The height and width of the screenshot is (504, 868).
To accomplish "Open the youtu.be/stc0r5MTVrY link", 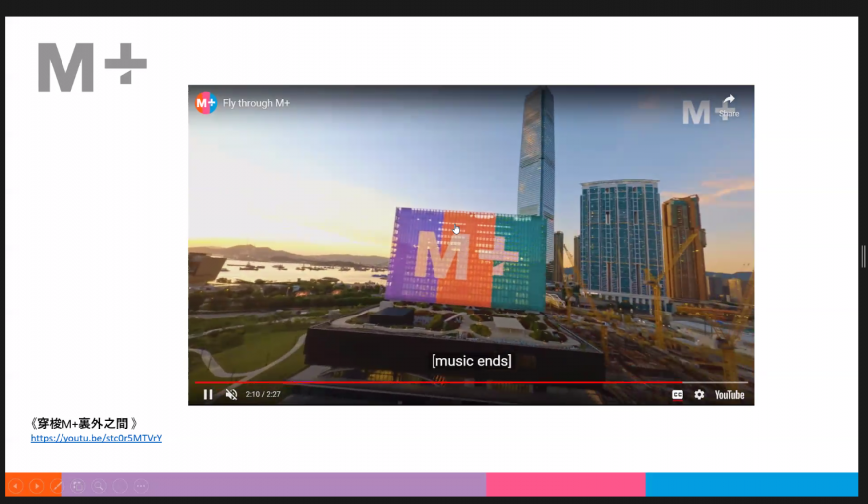I will 96,438.
